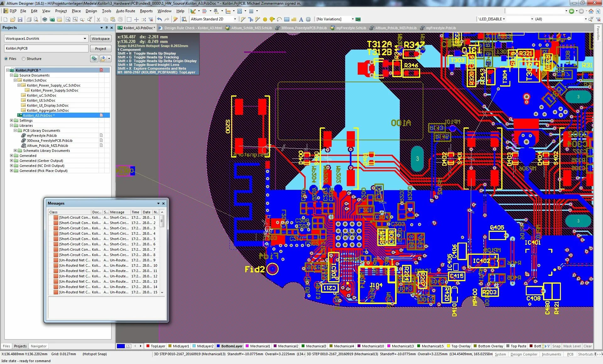Open the Workspace1.DsnWrk dropdown

click(84, 39)
